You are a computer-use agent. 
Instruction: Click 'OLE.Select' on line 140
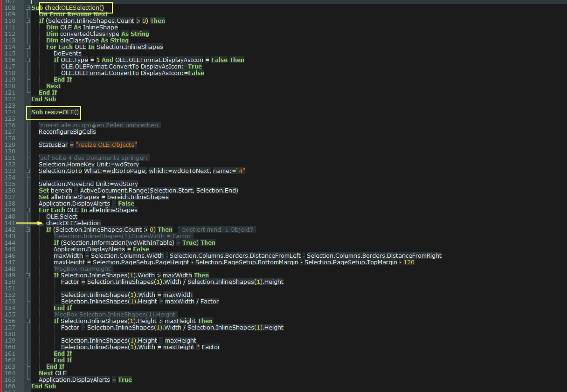62,217
